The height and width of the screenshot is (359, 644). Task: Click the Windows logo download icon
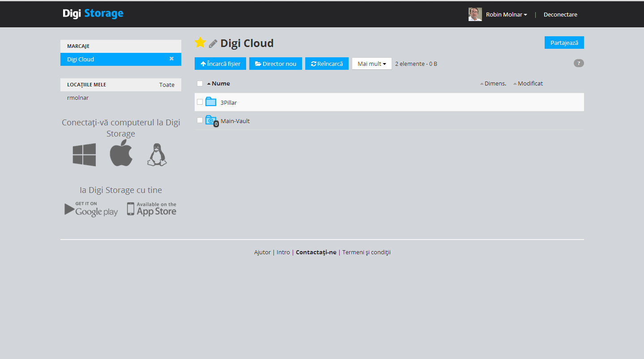pyautogui.click(x=84, y=155)
